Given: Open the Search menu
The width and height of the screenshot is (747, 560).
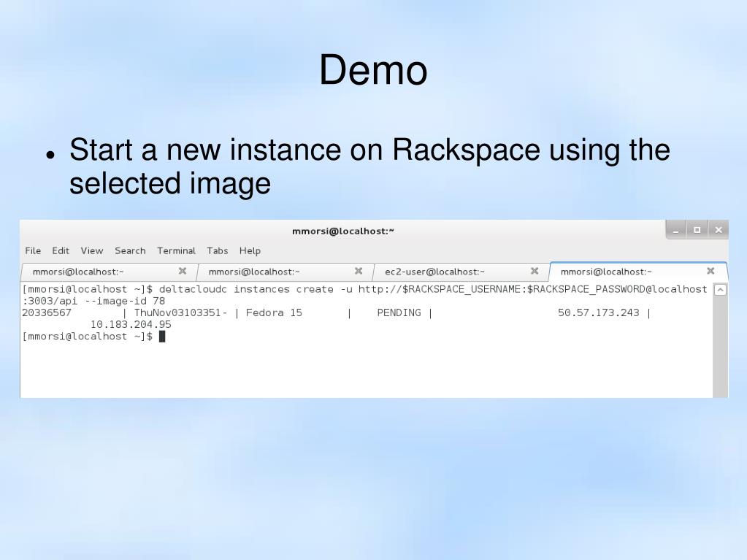Looking at the screenshot, I should 130,250.
